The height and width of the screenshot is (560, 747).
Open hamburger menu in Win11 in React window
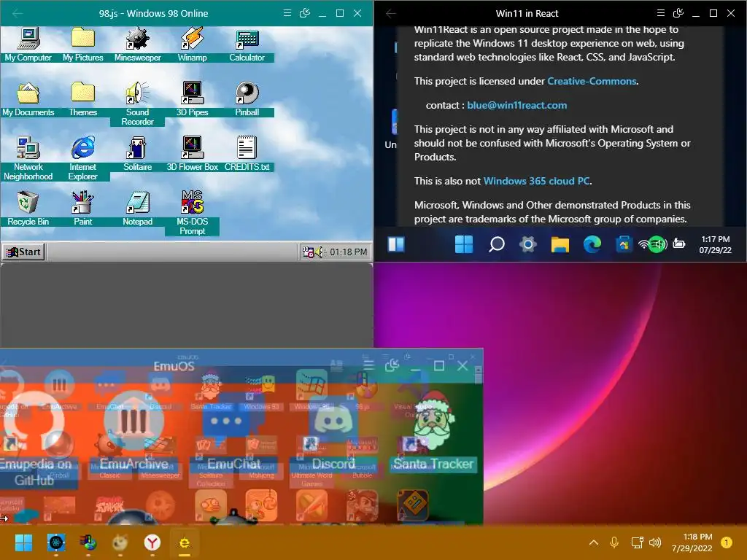pyautogui.click(x=661, y=13)
